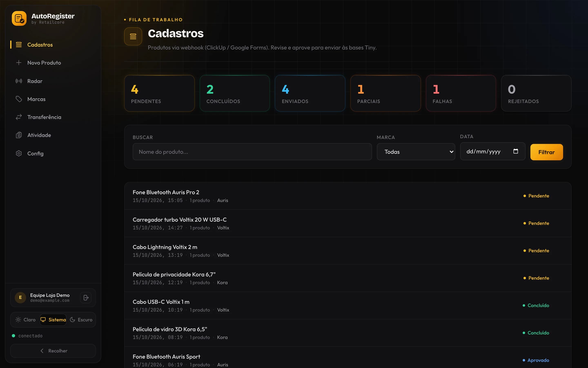
Task: Click the dd/mm/yyyy date input
Action: (x=493, y=151)
